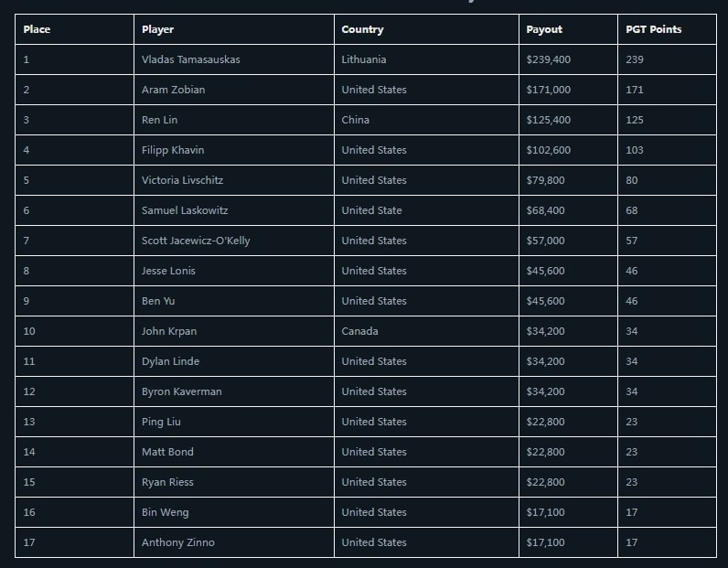Select the $68,400 payout cell
The height and width of the screenshot is (568, 728).
tap(545, 210)
